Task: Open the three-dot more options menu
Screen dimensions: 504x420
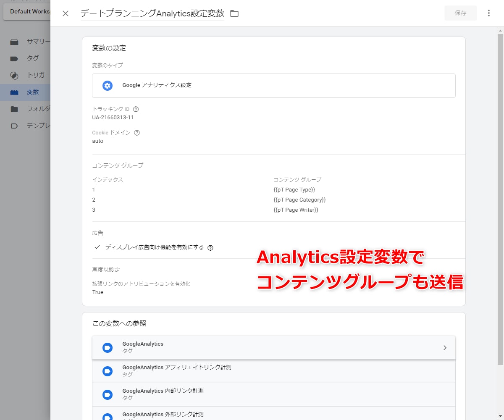Action: pyautogui.click(x=488, y=13)
